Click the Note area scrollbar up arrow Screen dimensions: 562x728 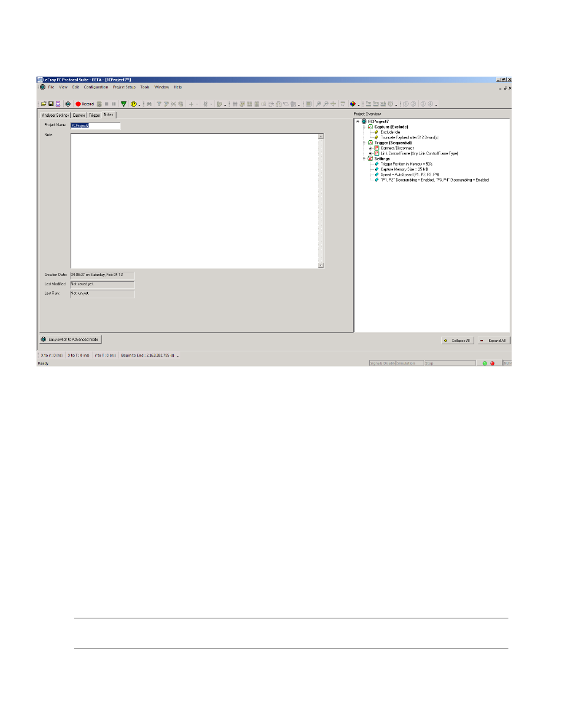[321, 136]
